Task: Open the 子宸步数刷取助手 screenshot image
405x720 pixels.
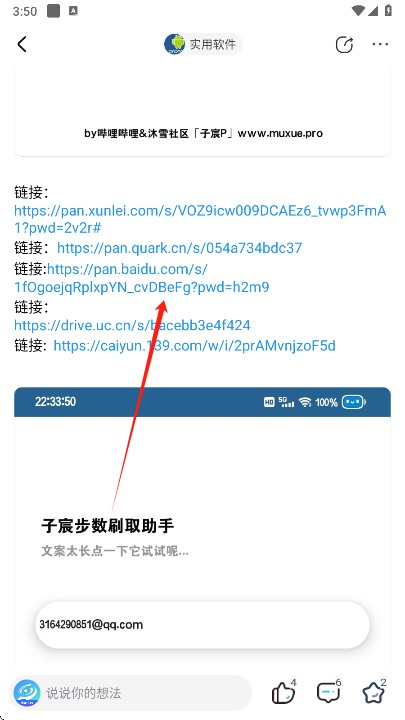Action: point(202,526)
